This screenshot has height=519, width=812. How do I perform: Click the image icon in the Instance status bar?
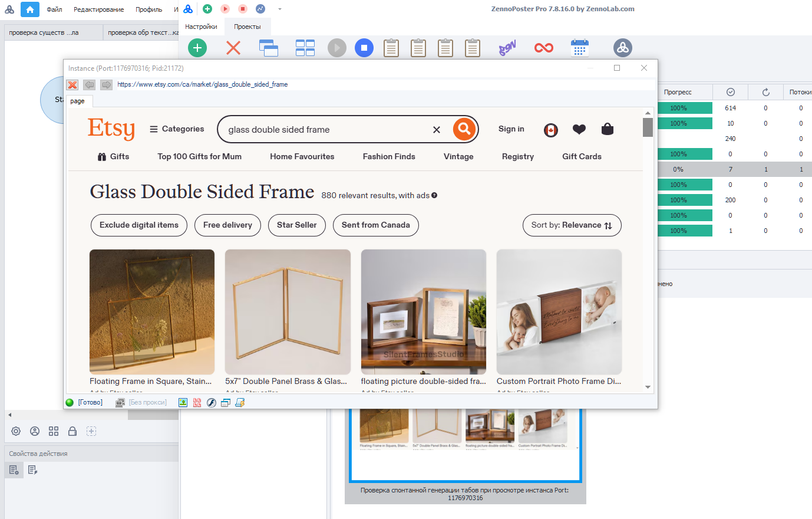183,403
